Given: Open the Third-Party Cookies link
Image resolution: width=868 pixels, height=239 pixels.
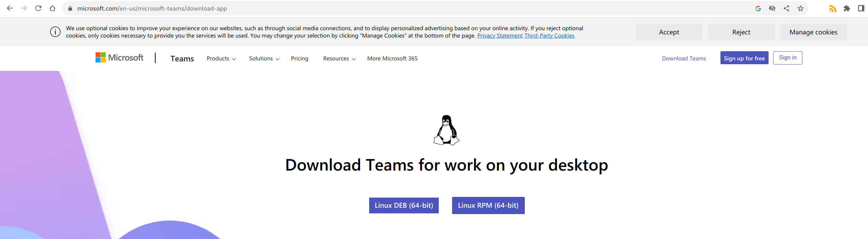Looking at the screenshot, I should click(x=549, y=35).
